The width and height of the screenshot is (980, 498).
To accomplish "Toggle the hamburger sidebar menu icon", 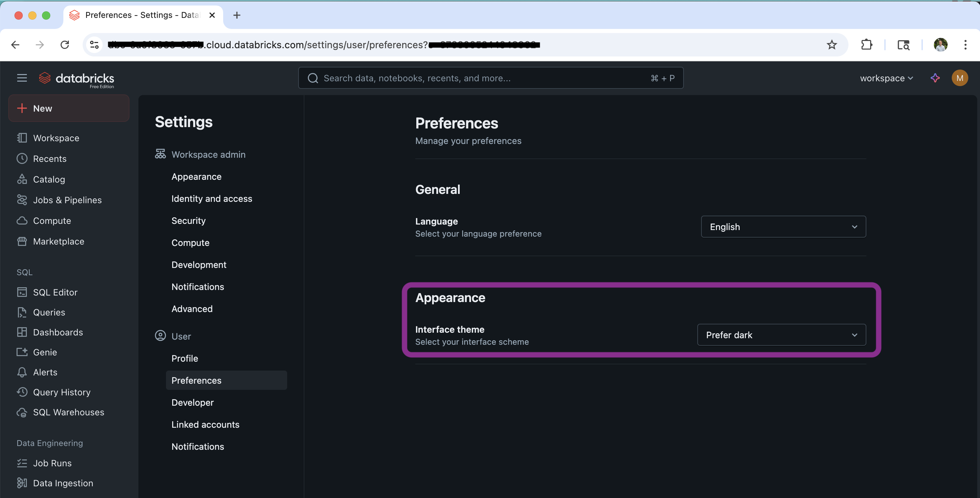I will [x=22, y=78].
